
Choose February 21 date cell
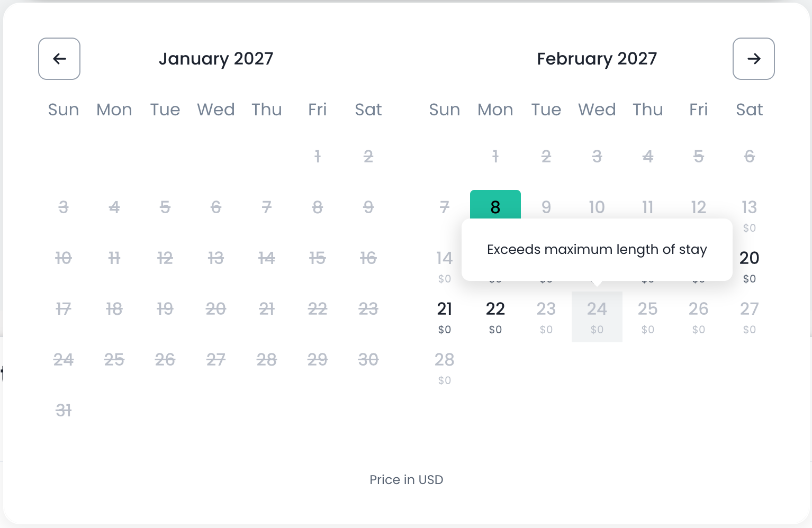pyautogui.click(x=444, y=316)
